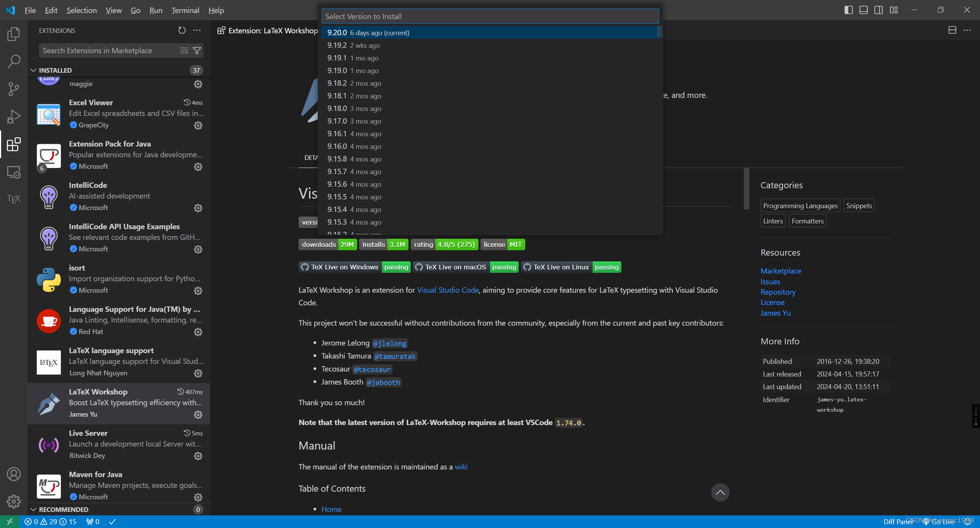Open LaTeX Workshop manage gear
Image resolution: width=980 pixels, height=528 pixels.
pyautogui.click(x=198, y=415)
